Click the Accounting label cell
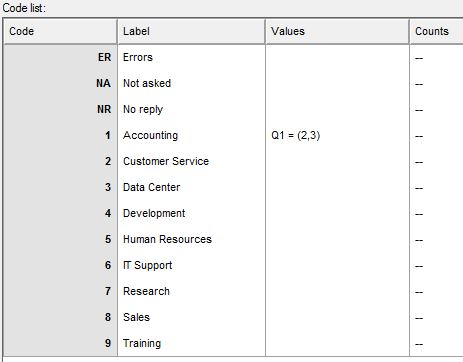This screenshot has height=362, width=463. click(191, 135)
